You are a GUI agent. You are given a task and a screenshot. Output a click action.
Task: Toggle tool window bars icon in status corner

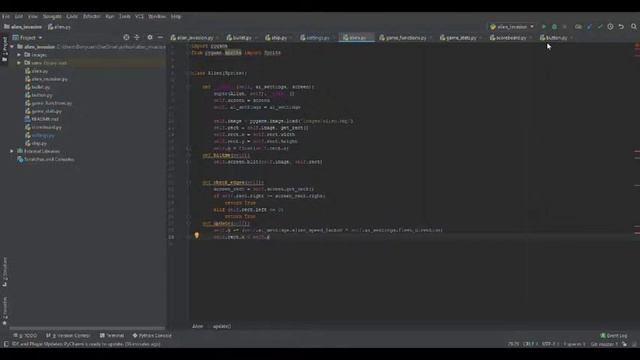point(6,344)
